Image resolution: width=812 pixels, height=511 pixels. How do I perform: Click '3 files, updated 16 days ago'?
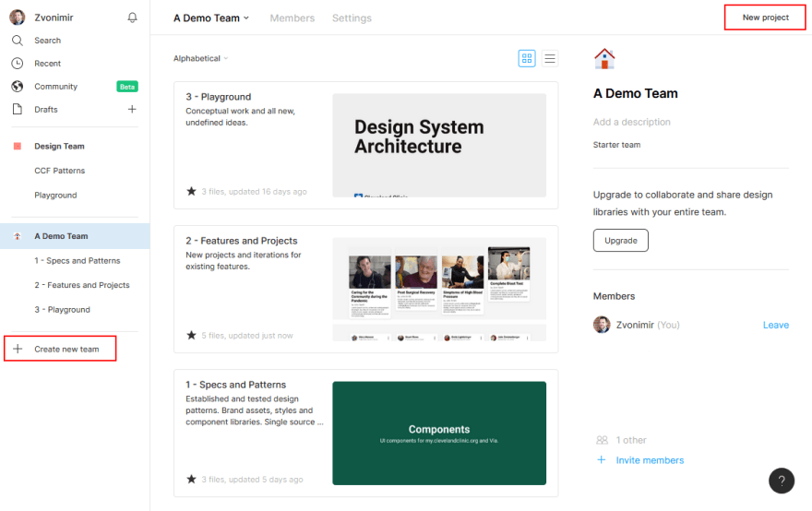pyautogui.click(x=255, y=192)
